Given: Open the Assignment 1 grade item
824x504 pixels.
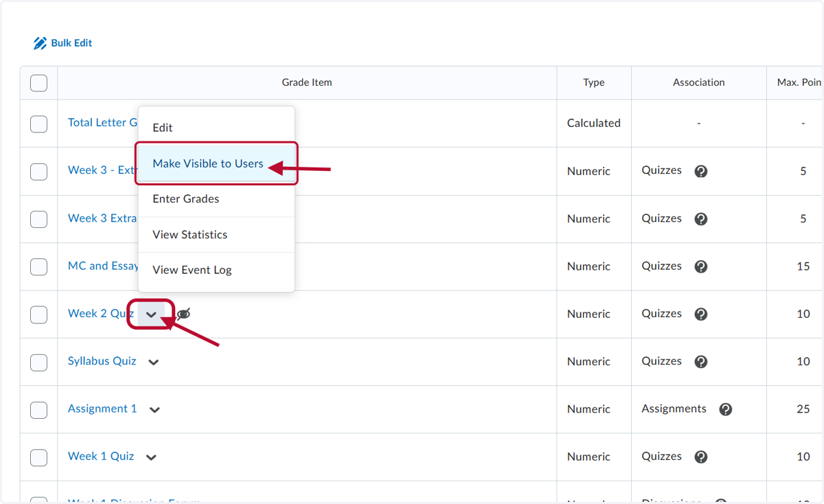Looking at the screenshot, I should 102,409.
